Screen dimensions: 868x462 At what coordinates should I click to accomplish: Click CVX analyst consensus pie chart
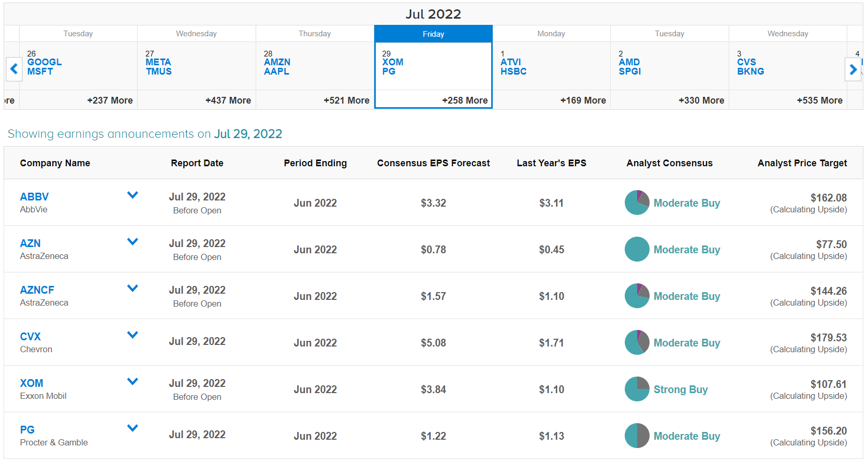tap(637, 342)
